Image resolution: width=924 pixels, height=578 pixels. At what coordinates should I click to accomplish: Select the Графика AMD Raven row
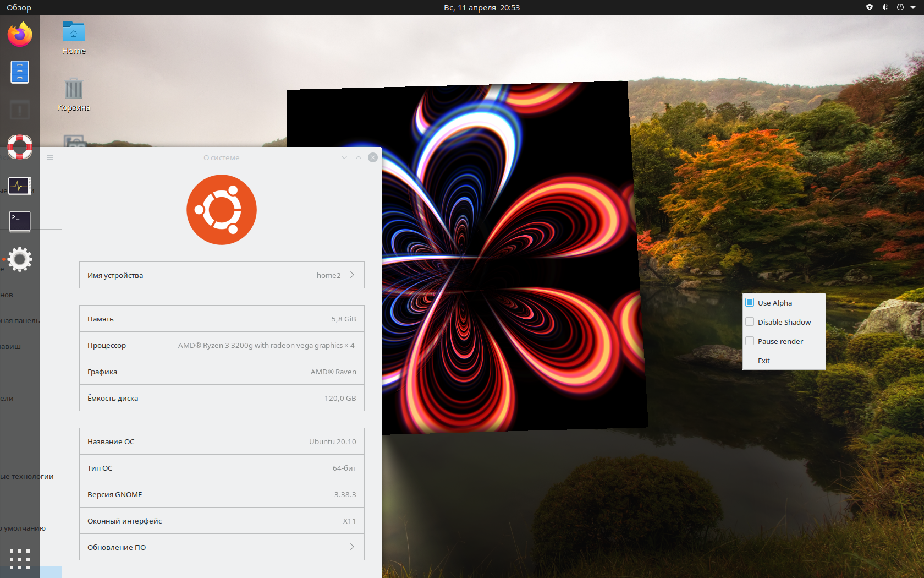click(222, 372)
